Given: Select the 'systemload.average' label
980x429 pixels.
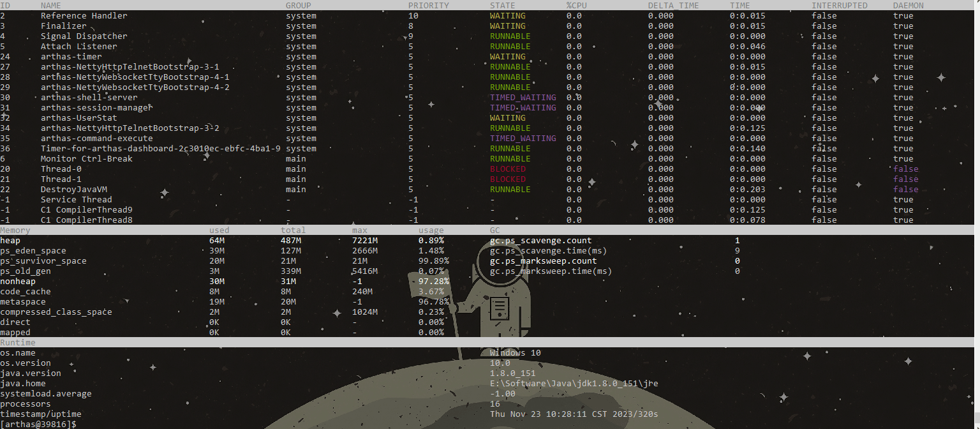Looking at the screenshot, I should 46,394.
